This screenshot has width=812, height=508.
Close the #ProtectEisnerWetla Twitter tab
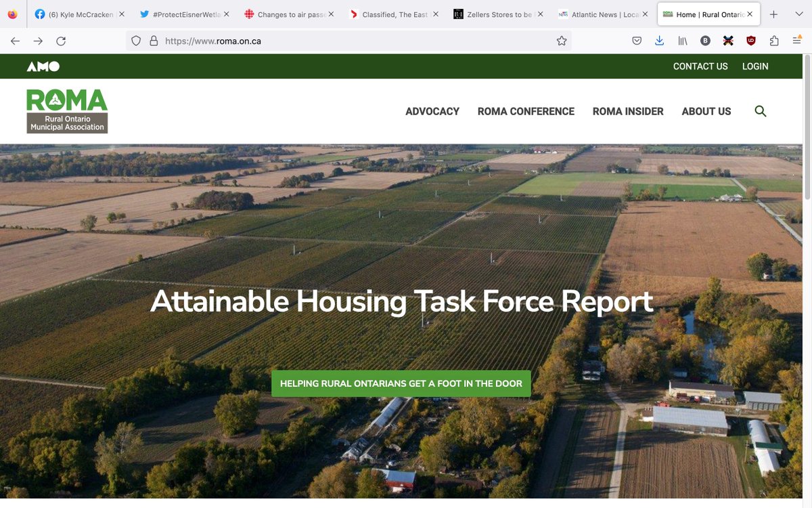(x=226, y=14)
